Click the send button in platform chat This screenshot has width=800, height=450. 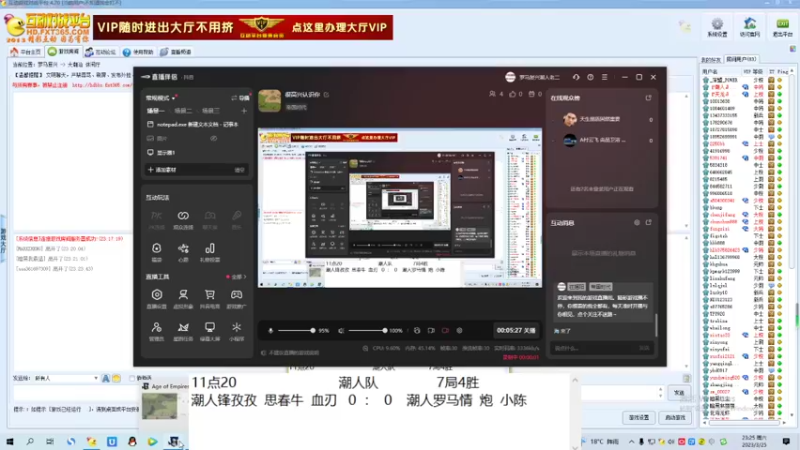[x=679, y=392]
